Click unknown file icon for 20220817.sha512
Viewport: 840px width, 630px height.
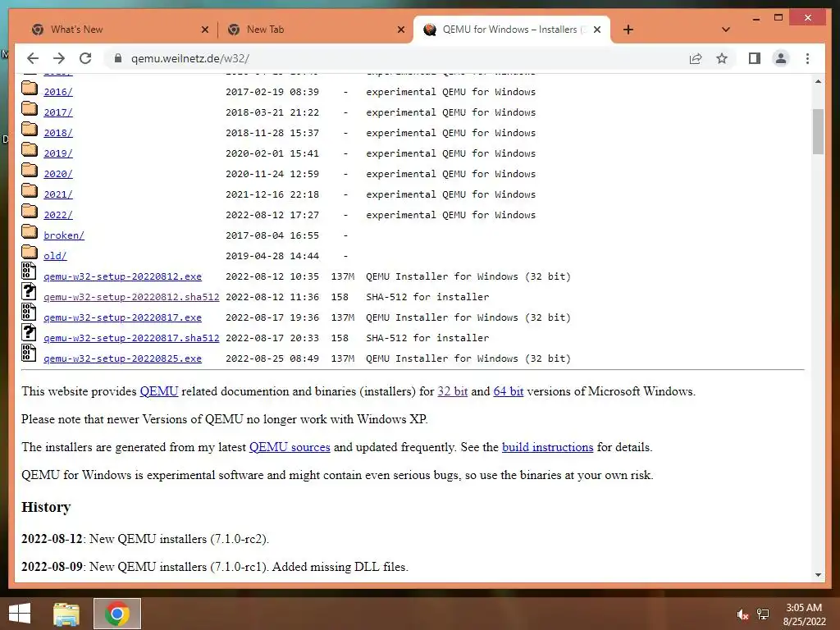(29, 333)
